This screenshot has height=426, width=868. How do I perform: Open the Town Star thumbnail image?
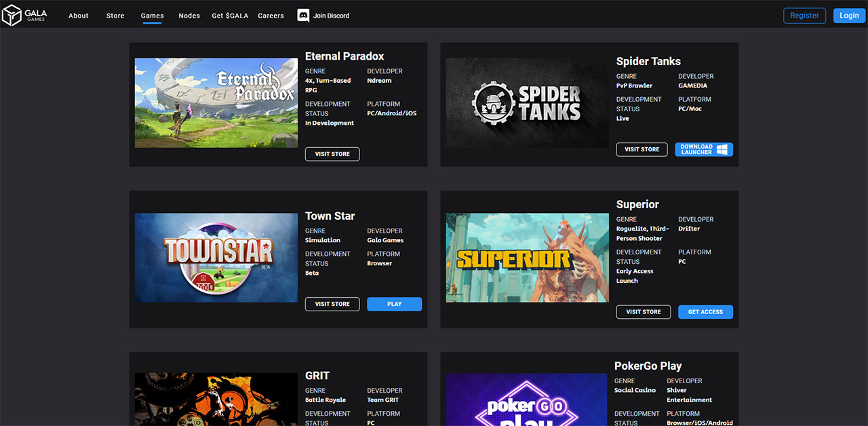[x=216, y=258]
